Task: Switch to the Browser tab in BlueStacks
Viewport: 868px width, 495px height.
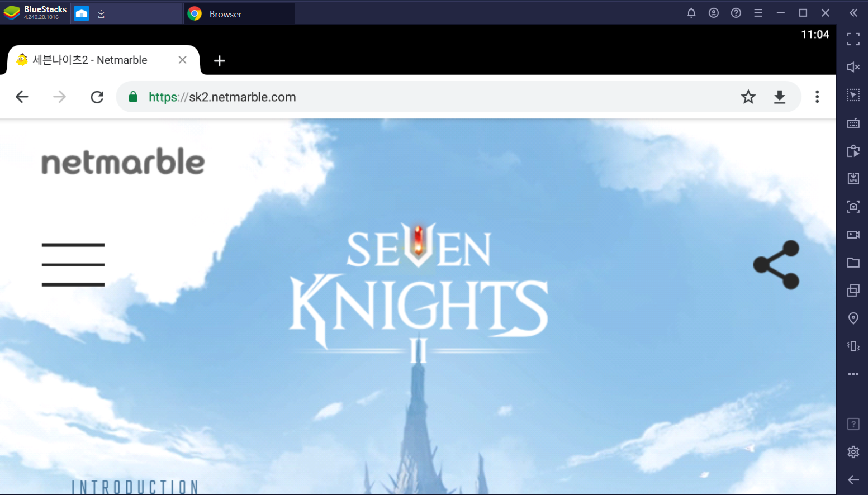Action: [x=239, y=13]
